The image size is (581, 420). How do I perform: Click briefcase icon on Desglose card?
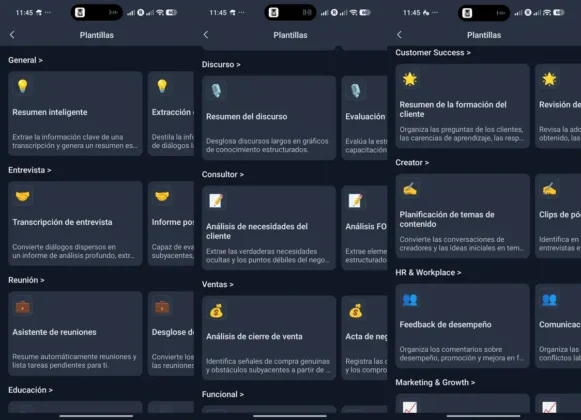(162, 306)
